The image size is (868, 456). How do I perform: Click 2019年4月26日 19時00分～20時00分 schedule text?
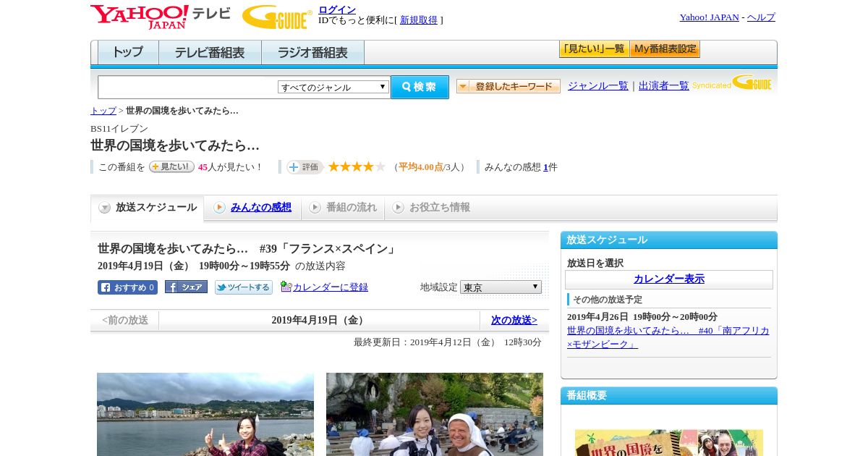642,317
